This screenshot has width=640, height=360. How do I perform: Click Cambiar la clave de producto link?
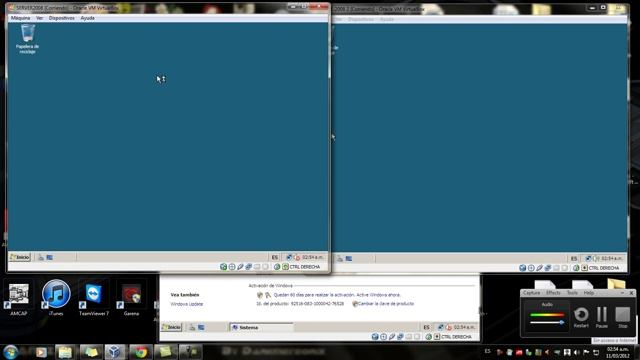coord(386,304)
